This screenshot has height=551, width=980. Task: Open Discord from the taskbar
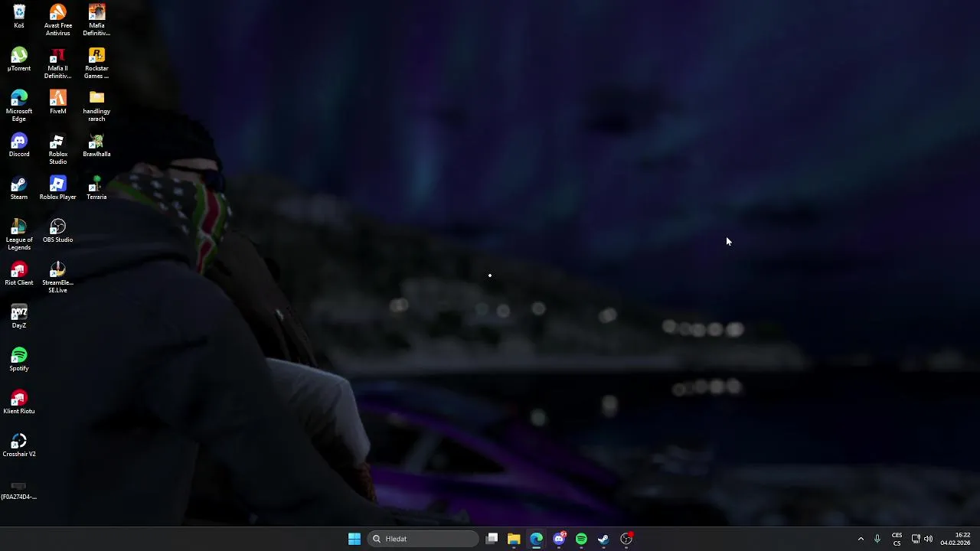559,539
